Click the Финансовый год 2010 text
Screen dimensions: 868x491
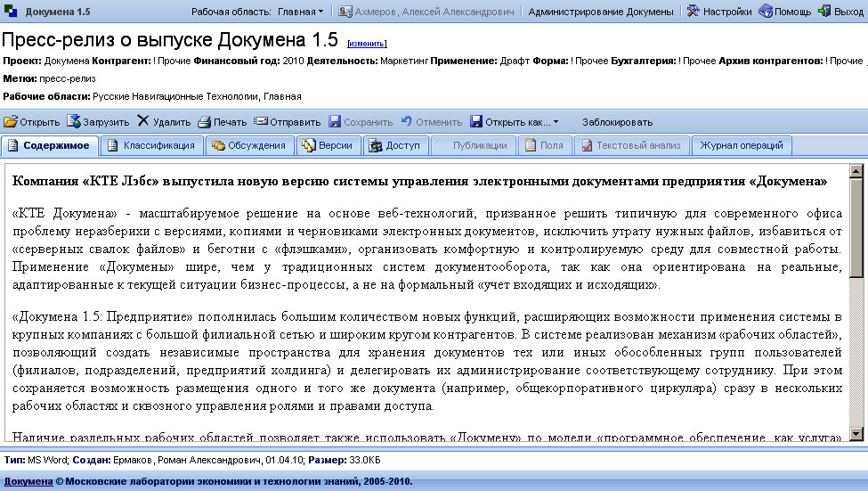248,61
